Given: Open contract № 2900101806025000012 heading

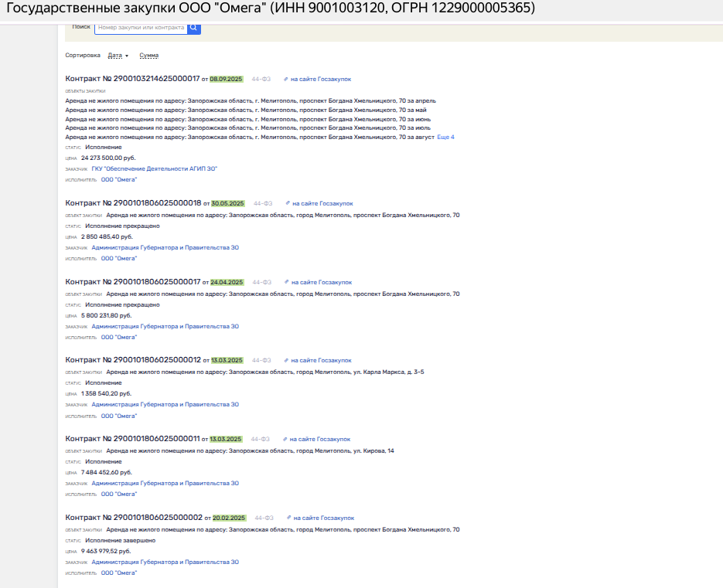Looking at the screenshot, I should pyautogui.click(x=133, y=360).
